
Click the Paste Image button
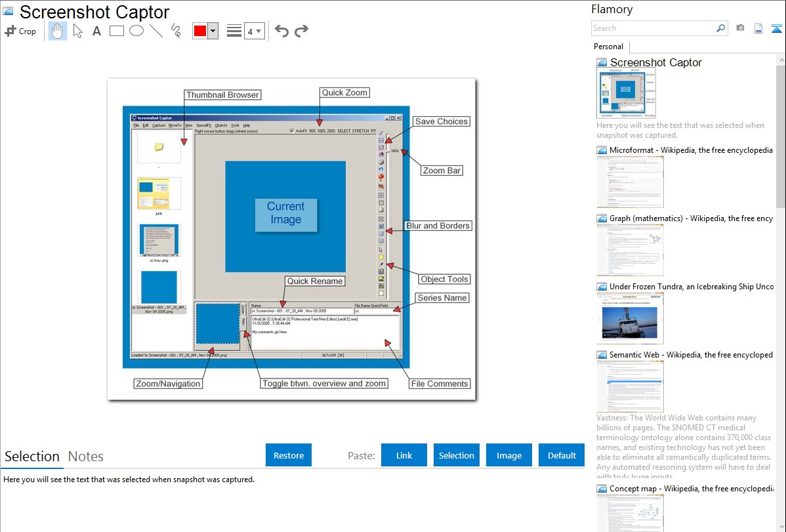click(509, 455)
